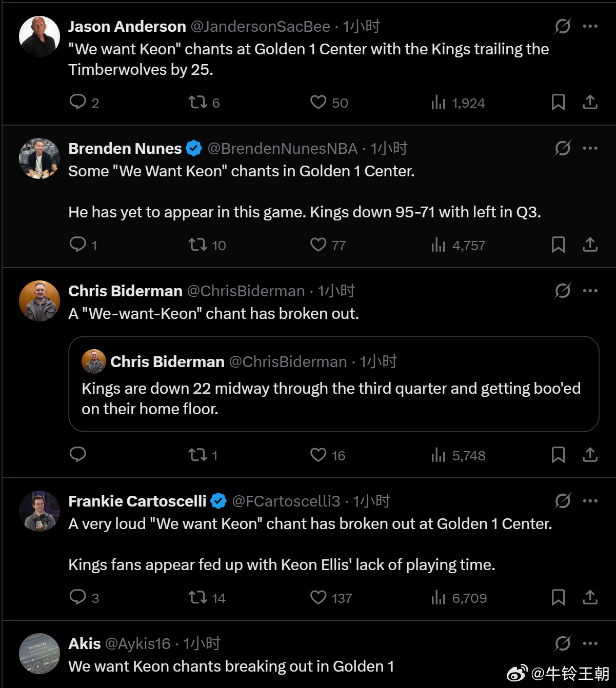616x688 pixels.
Task: Share Brenden Nunes' tweet
Action: (590, 245)
